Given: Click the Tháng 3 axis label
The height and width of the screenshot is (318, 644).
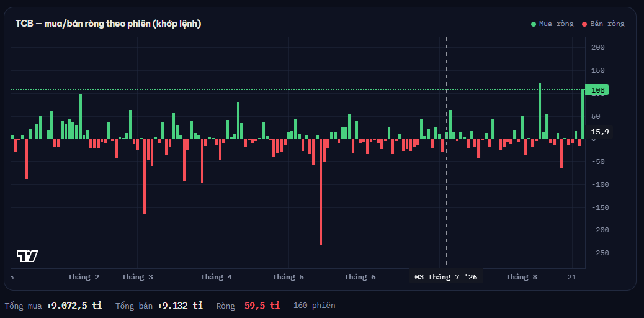Looking at the screenshot, I should [x=138, y=277].
